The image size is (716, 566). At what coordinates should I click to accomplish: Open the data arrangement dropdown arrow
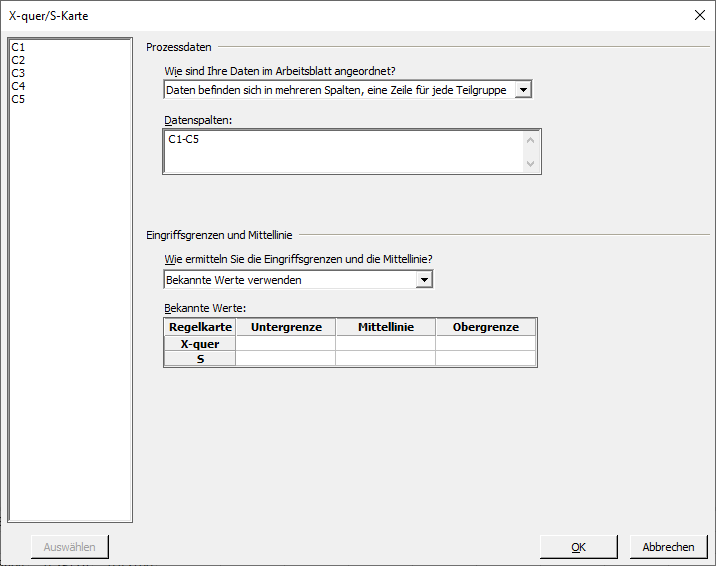(x=523, y=90)
